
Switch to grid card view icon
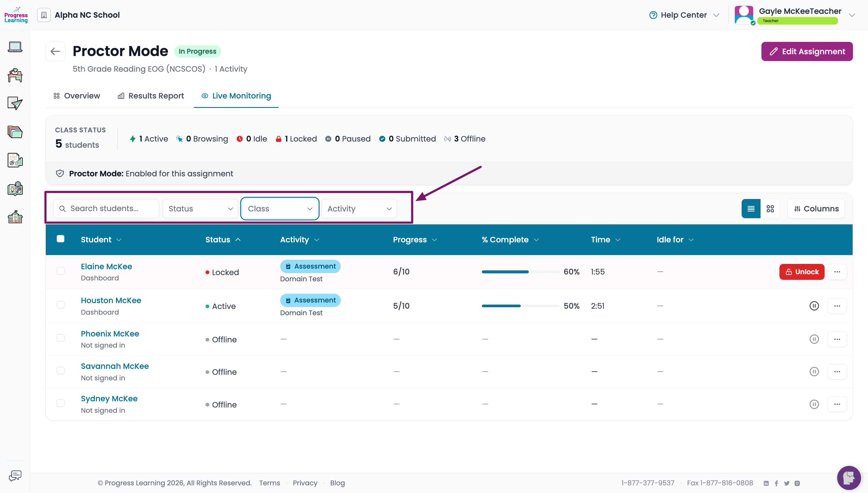click(x=770, y=208)
